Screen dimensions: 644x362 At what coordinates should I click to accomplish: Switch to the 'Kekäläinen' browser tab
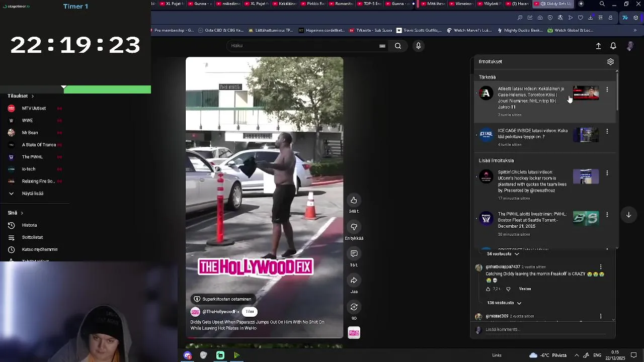click(x=284, y=4)
